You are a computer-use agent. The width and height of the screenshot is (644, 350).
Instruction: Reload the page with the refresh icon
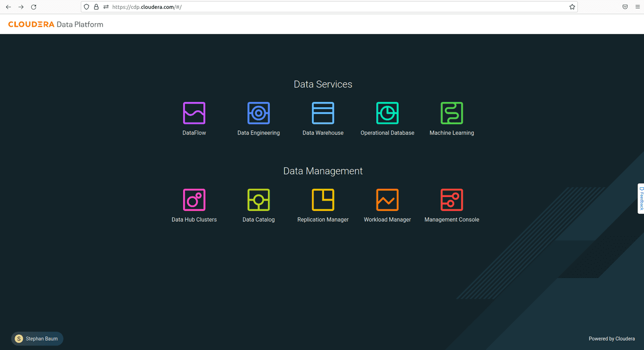[34, 7]
